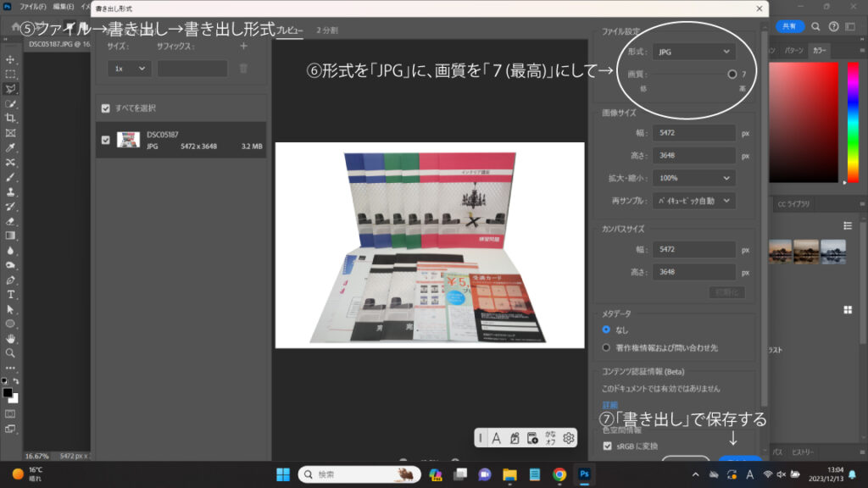Switch to the 2分割 preview tab

pyautogui.click(x=327, y=30)
